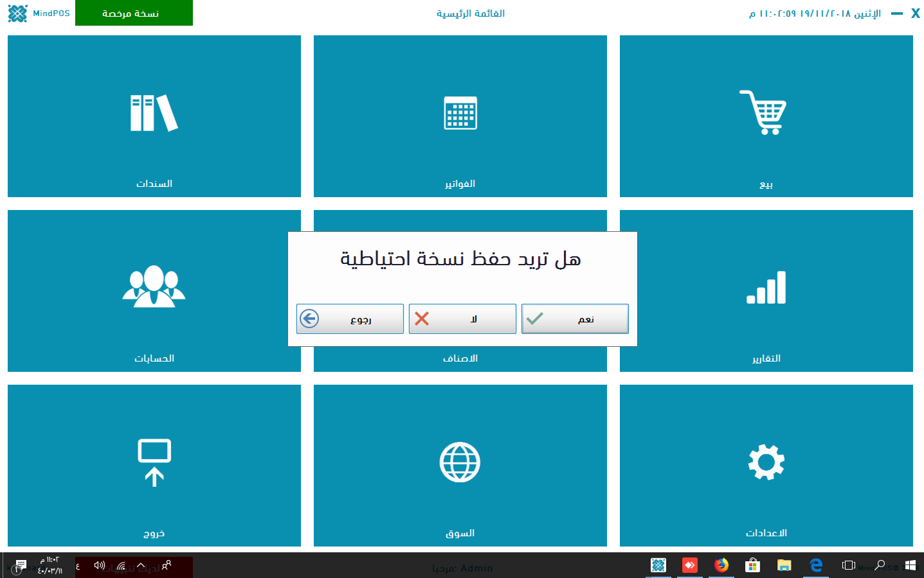Open Firefox from the taskbar
Viewport: 924px width, 578px height.
tap(721, 565)
